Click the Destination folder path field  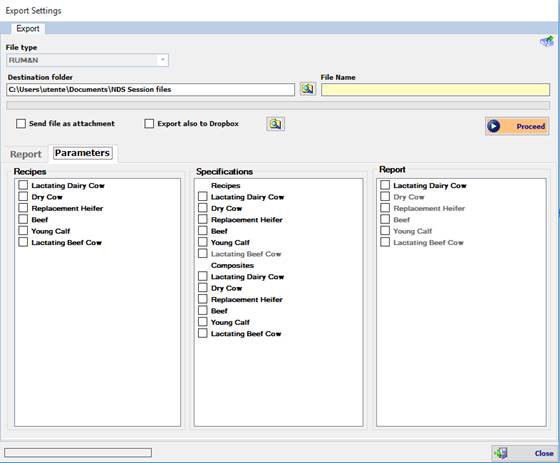click(150, 89)
